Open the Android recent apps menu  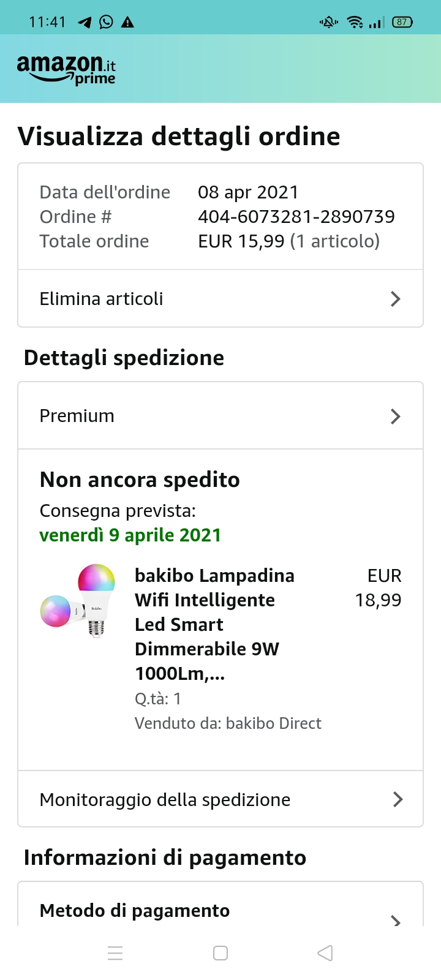point(115,953)
